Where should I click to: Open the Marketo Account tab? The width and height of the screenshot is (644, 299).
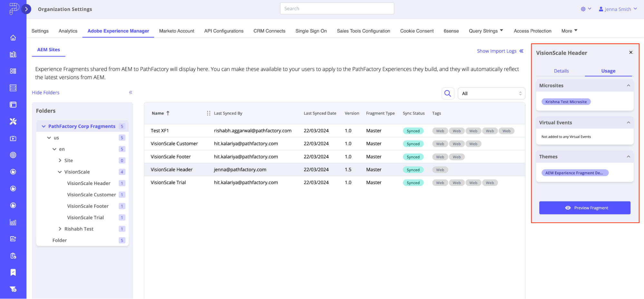point(177,31)
